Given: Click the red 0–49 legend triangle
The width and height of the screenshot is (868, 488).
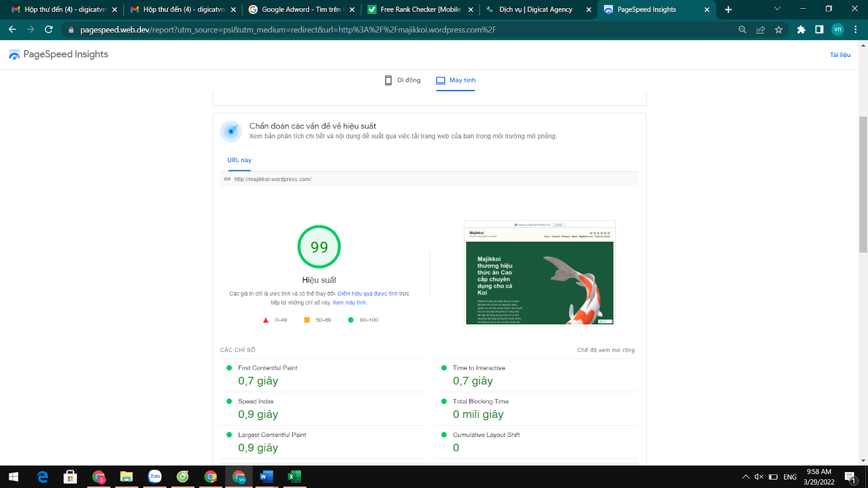Looking at the screenshot, I should pyautogui.click(x=266, y=320).
